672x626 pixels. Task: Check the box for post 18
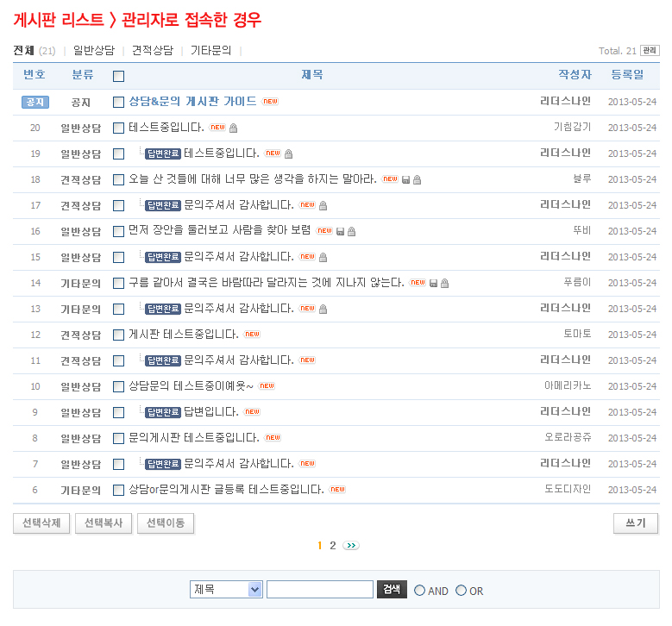(x=118, y=179)
